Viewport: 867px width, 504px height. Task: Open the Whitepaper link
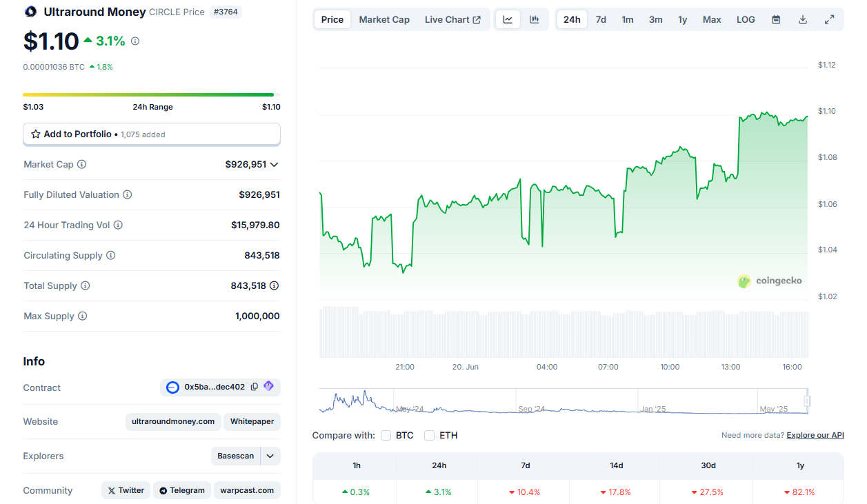click(x=252, y=421)
